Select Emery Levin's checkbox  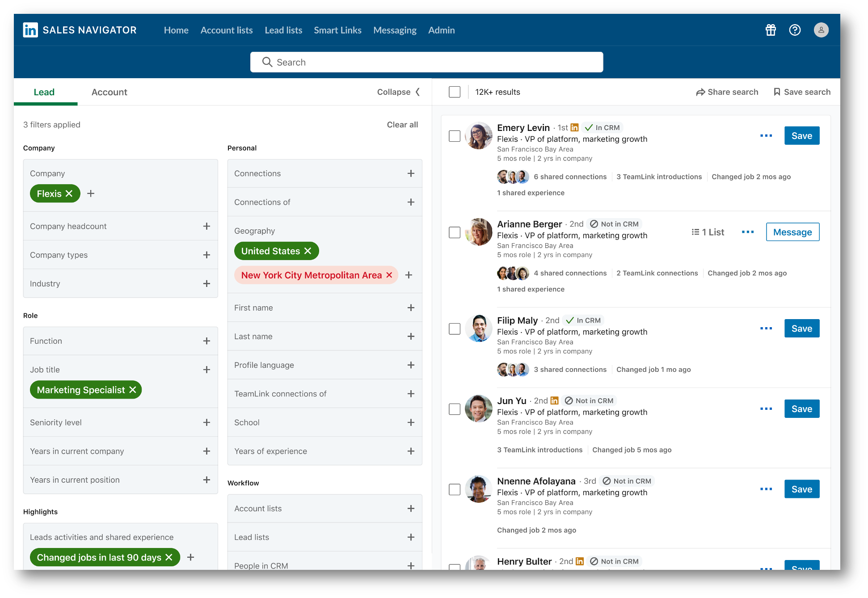pyautogui.click(x=455, y=136)
